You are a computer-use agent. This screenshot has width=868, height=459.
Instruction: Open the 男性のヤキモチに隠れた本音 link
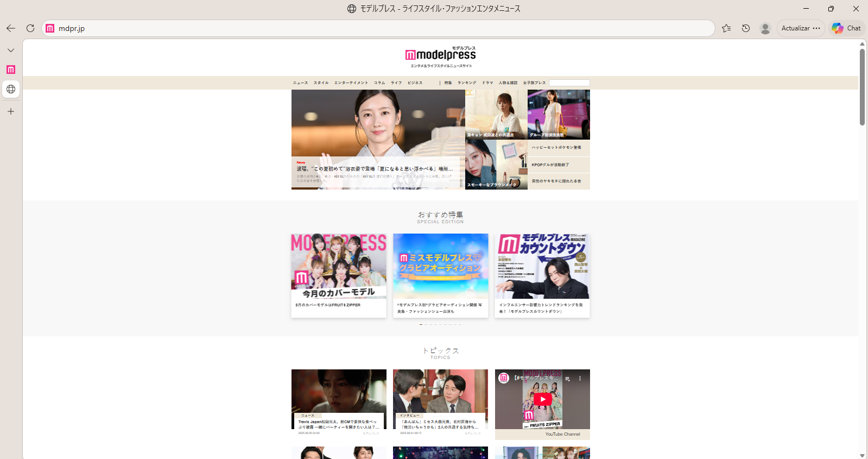click(556, 181)
